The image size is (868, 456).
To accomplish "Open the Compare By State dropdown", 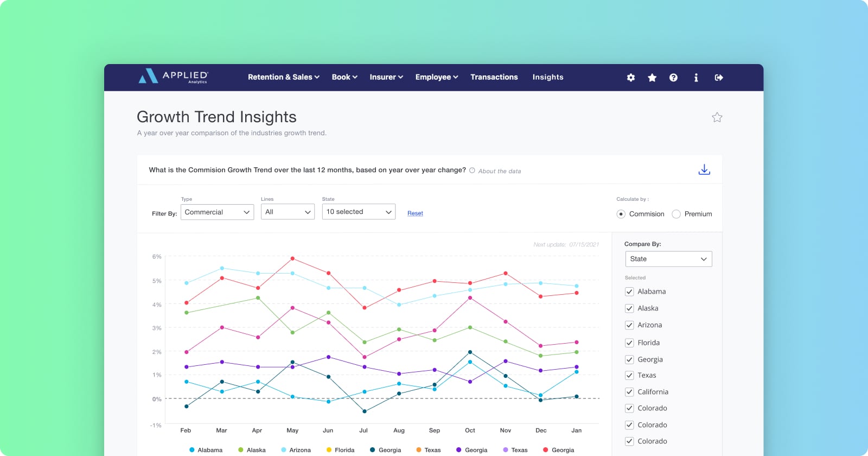I will pyautogui.click(x=668, y=259).
